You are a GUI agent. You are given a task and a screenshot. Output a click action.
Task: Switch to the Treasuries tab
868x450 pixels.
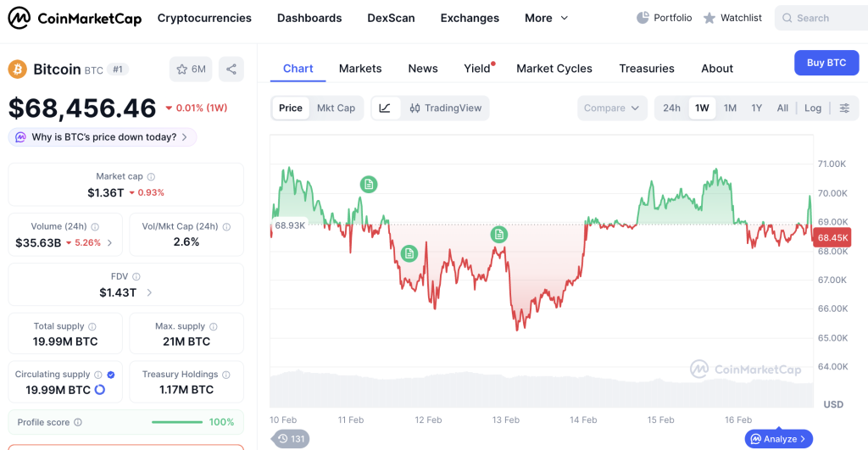click(647, 69)
